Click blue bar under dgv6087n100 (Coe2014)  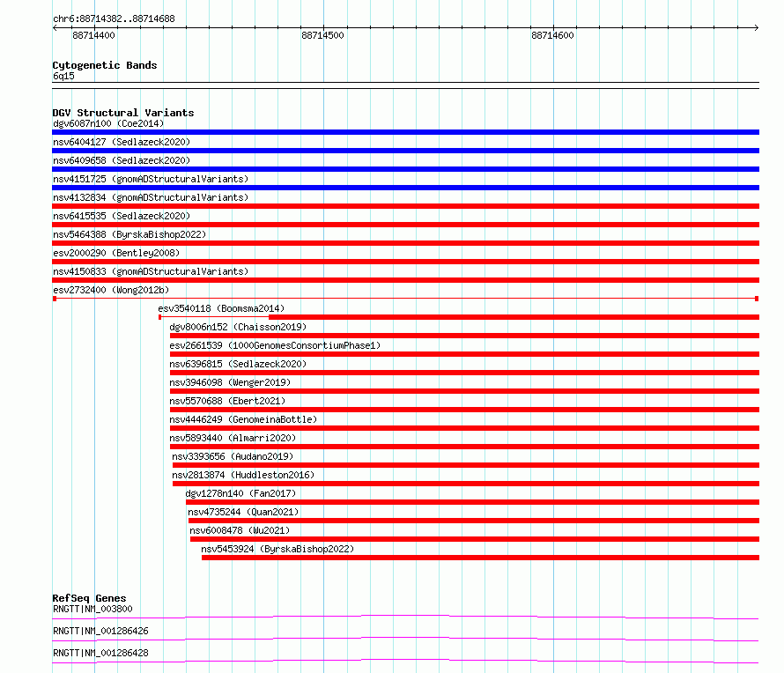coord(405,132)
